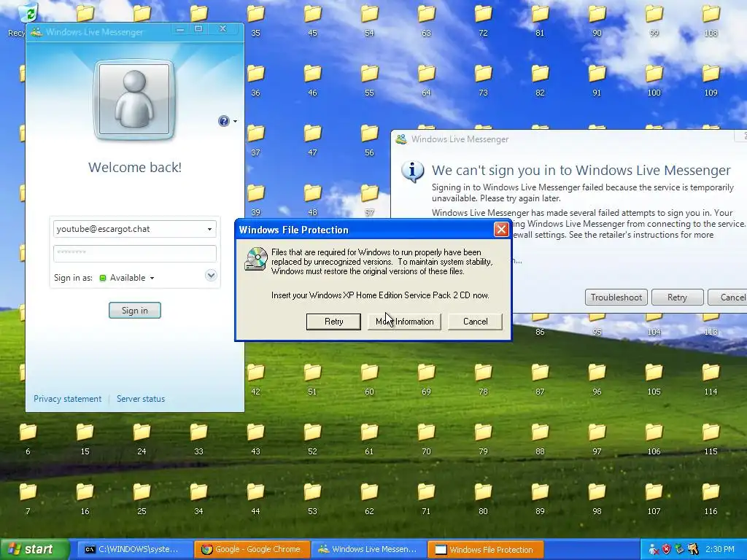
Task: Open the Privacy statement link
Action: (x=67, y=399)
